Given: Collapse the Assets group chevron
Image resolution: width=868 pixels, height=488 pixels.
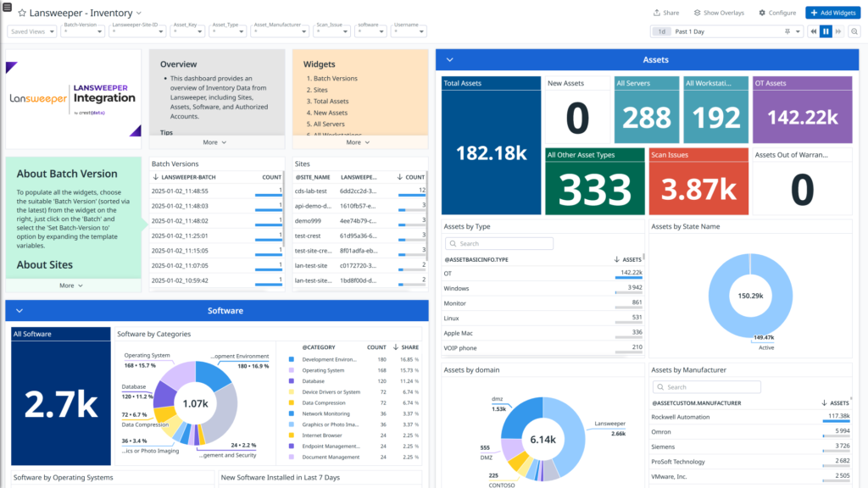Looking at the screenshot, I should click(x=449, y=60).
